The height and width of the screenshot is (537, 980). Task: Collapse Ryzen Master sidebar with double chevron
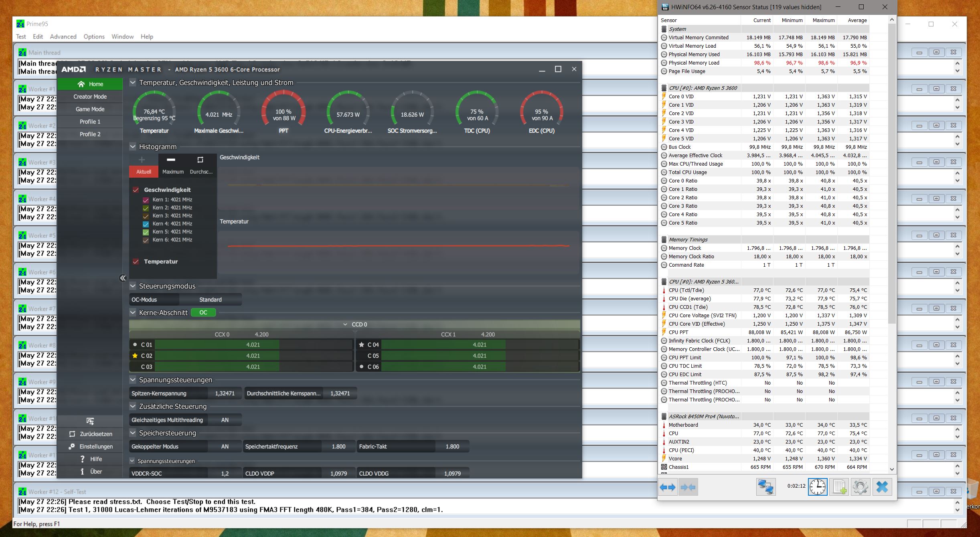[x=123, y=278]
